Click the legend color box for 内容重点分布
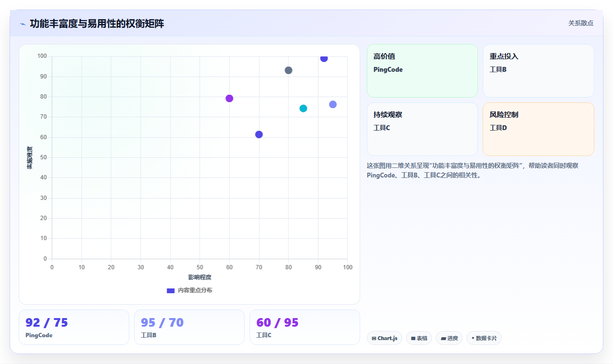The height and width of the screenshot is (364, 613). 170,290
